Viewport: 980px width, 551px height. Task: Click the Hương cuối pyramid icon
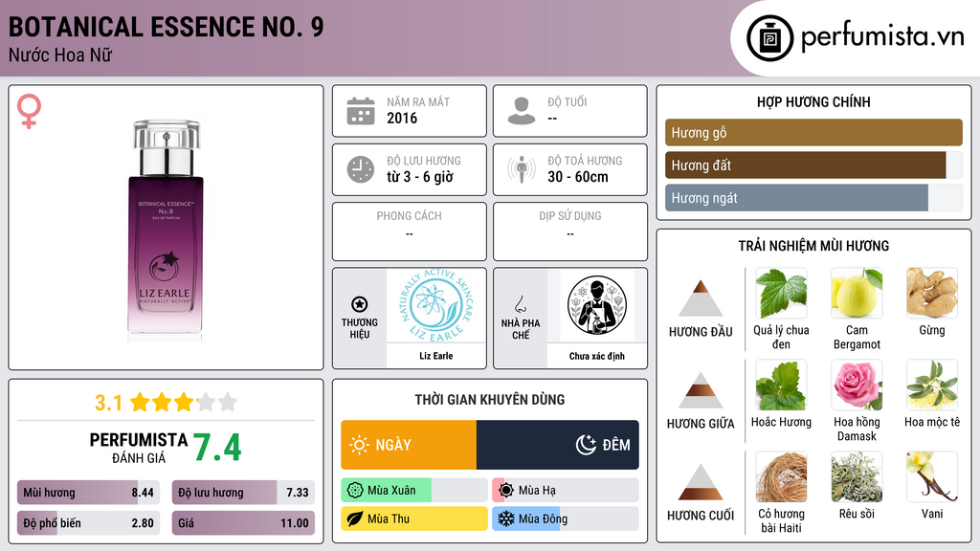(x=701, y=482)
